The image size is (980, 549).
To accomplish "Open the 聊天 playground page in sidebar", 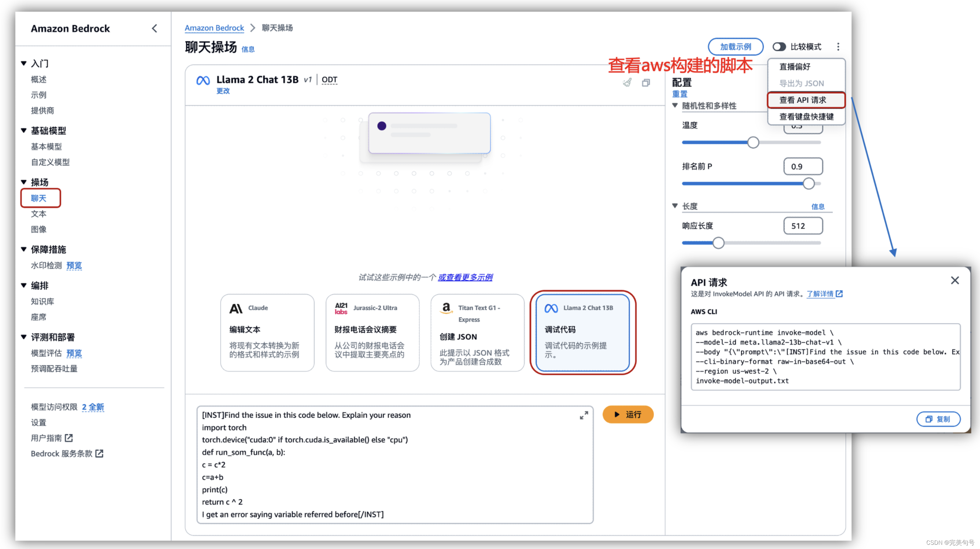I will 38,198.
